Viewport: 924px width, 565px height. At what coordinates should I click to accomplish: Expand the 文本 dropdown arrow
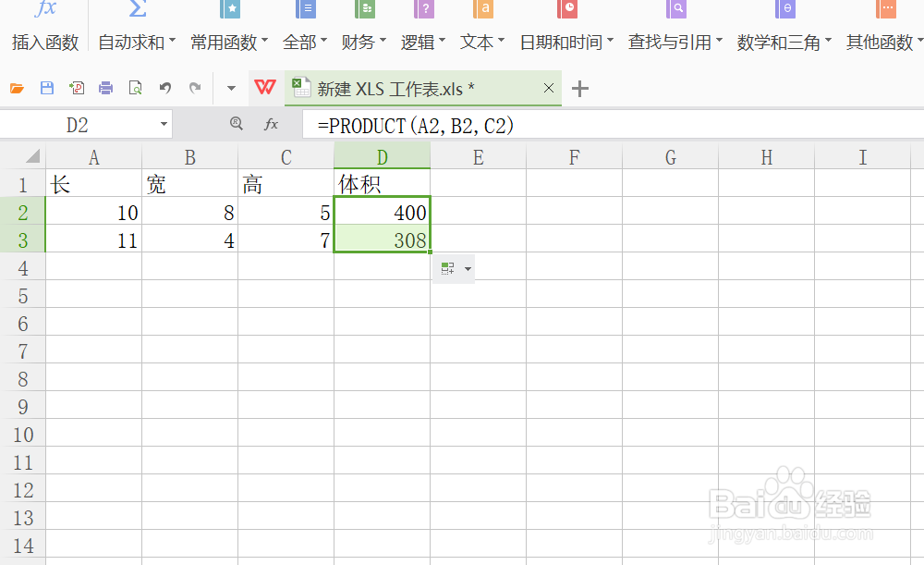click(x=501, y=41)
